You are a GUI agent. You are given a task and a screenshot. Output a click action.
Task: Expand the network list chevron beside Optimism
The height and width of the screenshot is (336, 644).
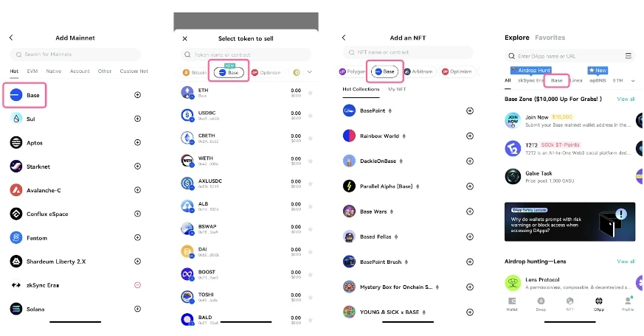(x=310, y=72)
